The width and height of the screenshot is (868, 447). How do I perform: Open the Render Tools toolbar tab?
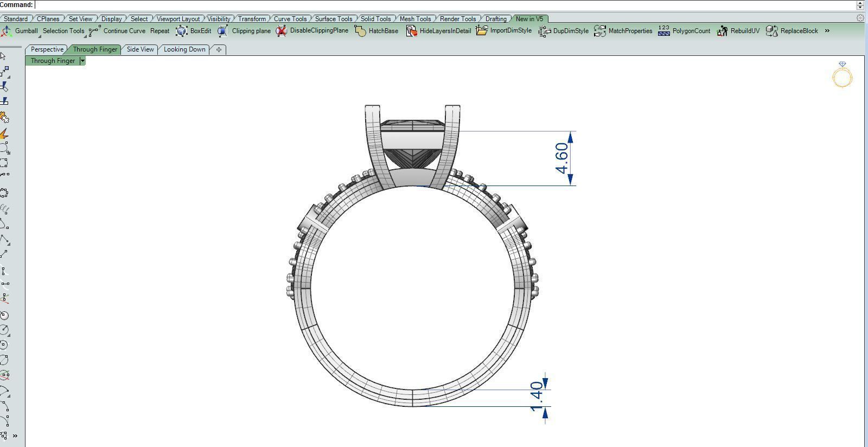pos(457,18)
